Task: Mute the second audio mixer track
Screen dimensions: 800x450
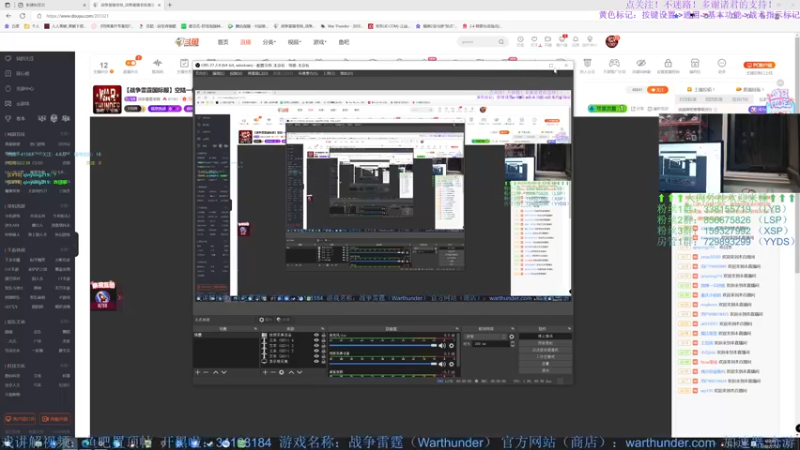Action: 442,364
